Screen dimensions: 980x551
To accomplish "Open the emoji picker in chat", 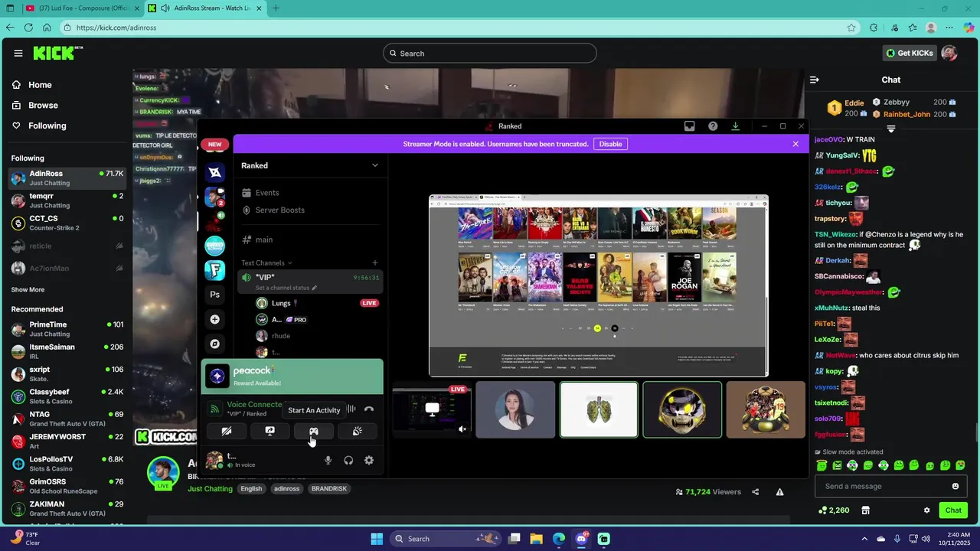I will click(x=955, y=486).
